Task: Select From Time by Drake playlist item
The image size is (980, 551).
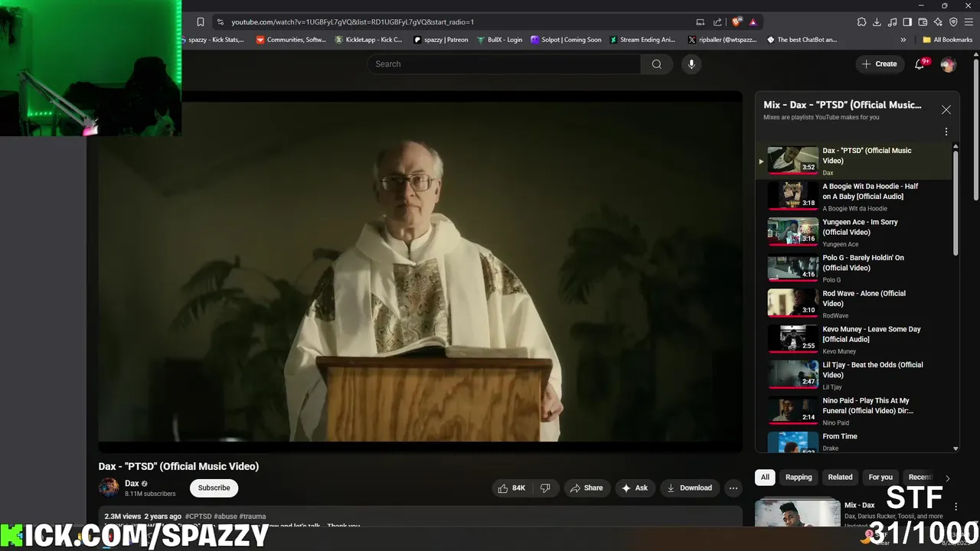Action: pyautogui.click(x=854, y=442)
